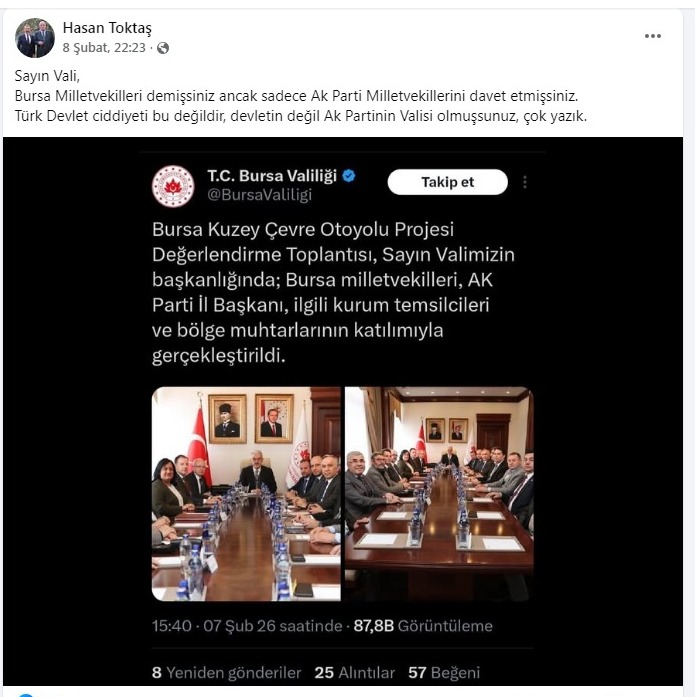Image resolution: width=695 pixels, height=697 pixels.
Task: Click the 87,8B Görüntüleme view count
Action: tap(423, 626)
